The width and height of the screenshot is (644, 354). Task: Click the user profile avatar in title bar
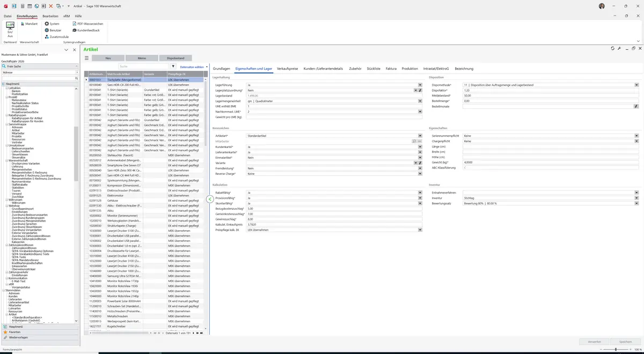tap(602, 6)
